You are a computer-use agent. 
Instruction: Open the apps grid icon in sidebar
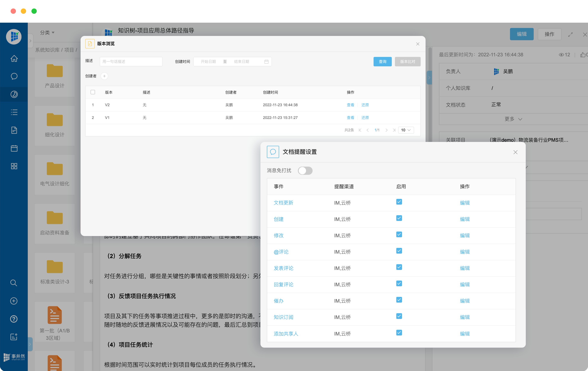[x=14, y=166]
